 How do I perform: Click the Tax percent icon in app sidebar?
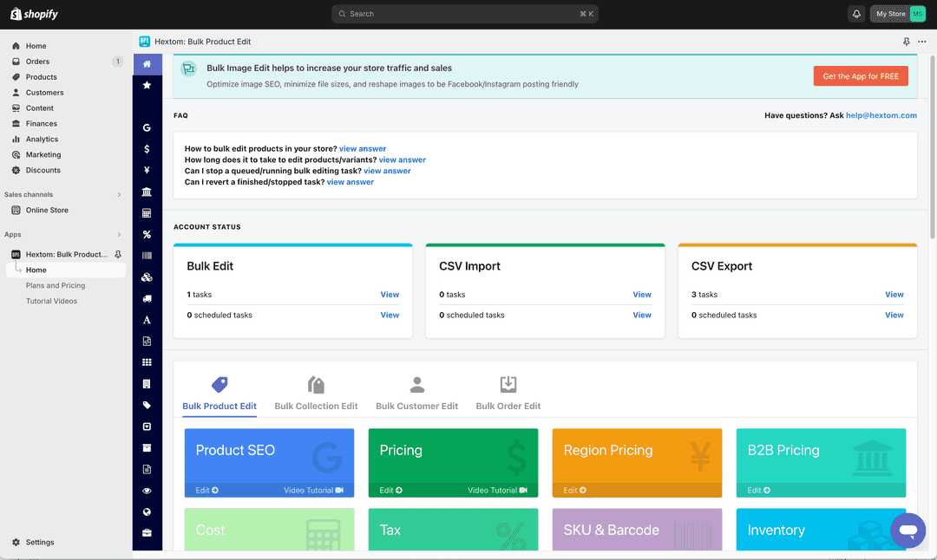(147, 234)
